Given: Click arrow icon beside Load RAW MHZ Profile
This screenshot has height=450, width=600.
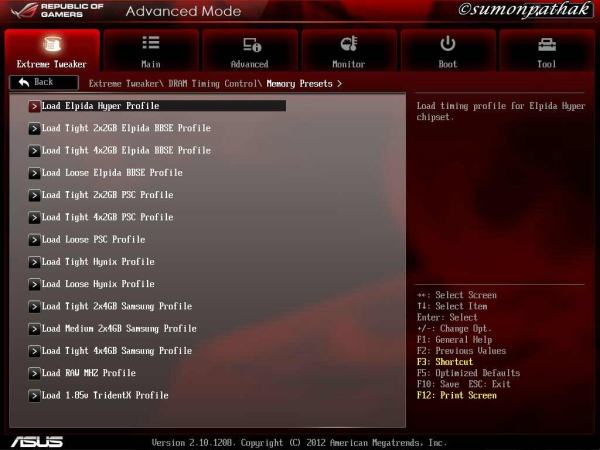Looking at the screenshot, I should [34, 373].
